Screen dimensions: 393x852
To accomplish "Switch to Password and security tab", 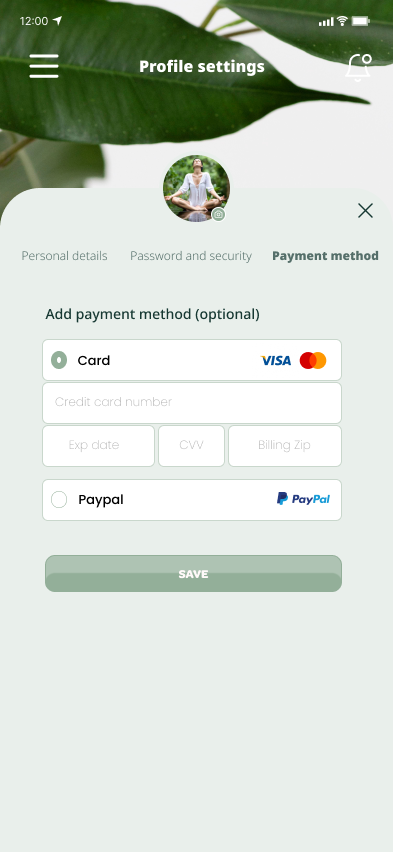I will (191, 256).
